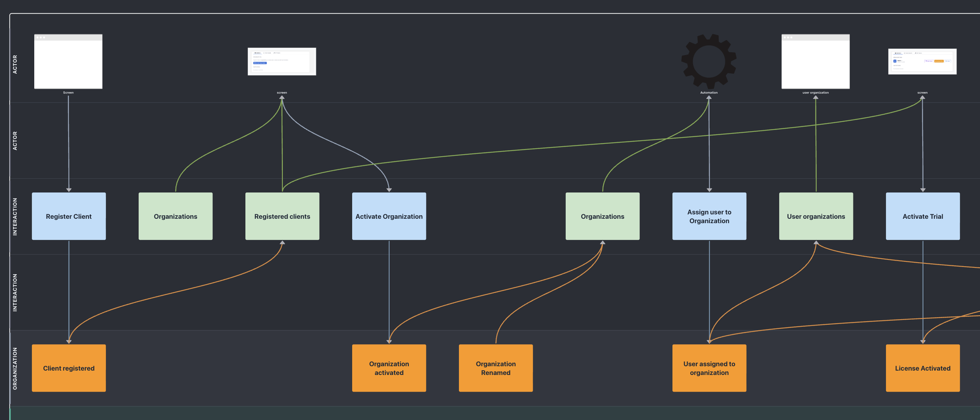This screenshot has height=420, width=980.
Task: Select the Organizations box beside Assign user
Action: (602, 216)
